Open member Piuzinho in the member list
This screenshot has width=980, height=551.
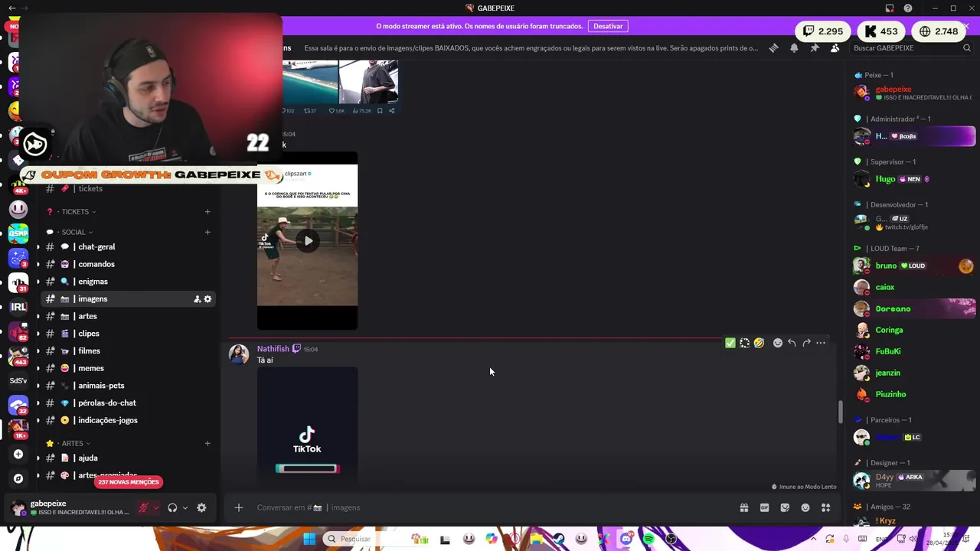coord(914,394)
